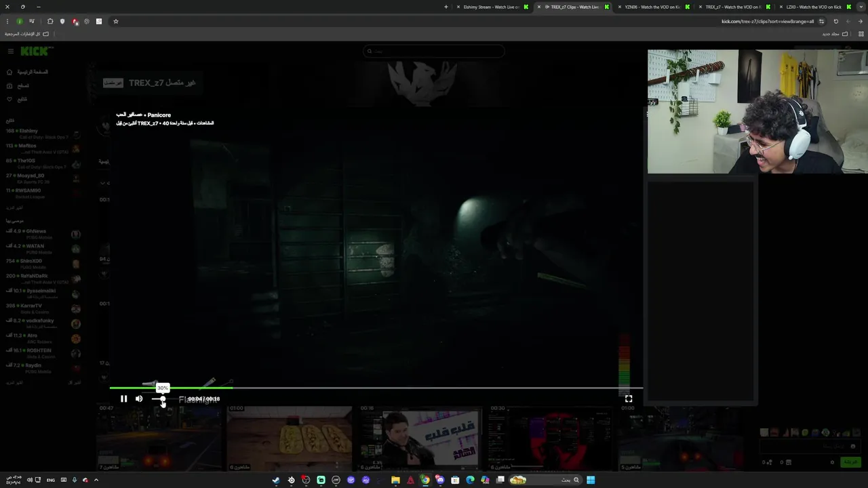This screenshot has height=488, width=868.
Task: Open File Explorer from the taskbar
Action: pyautogui.click(x=395, y=480)
